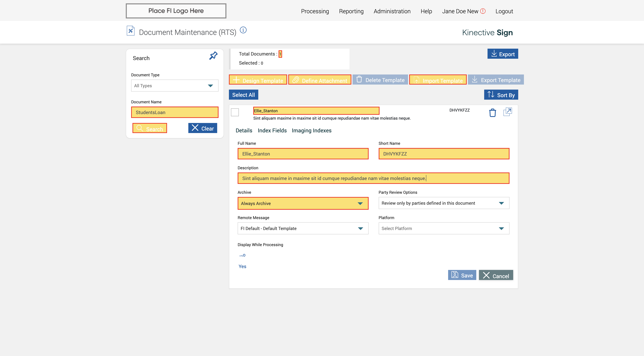Viewport: 644px width, 356px height.
Task: Open the Administration menu
Action: click(x=392, y=11)
